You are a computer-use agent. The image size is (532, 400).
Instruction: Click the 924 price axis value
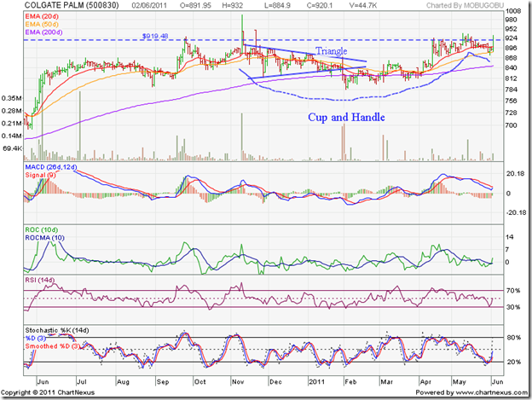pyautogui.click(x=512, y=38)
